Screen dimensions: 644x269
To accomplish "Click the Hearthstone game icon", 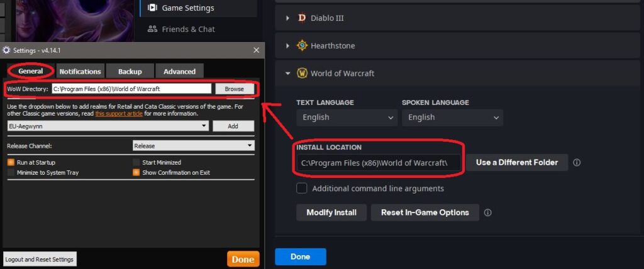I will click(302, 46).
